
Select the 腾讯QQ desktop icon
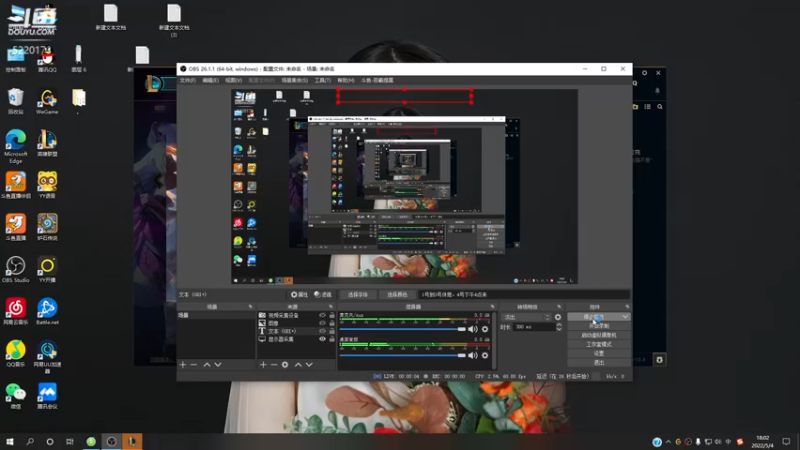[x=47, y=60]
